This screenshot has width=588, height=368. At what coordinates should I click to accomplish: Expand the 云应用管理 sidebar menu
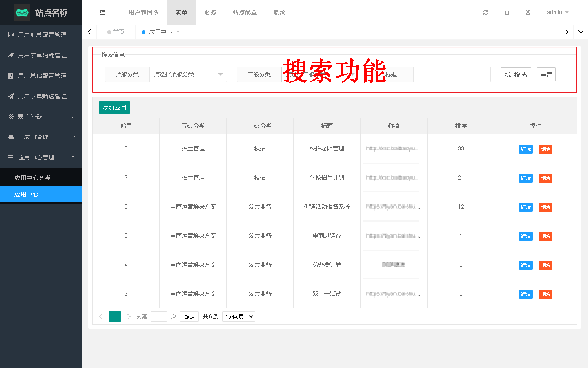point(41,137)
